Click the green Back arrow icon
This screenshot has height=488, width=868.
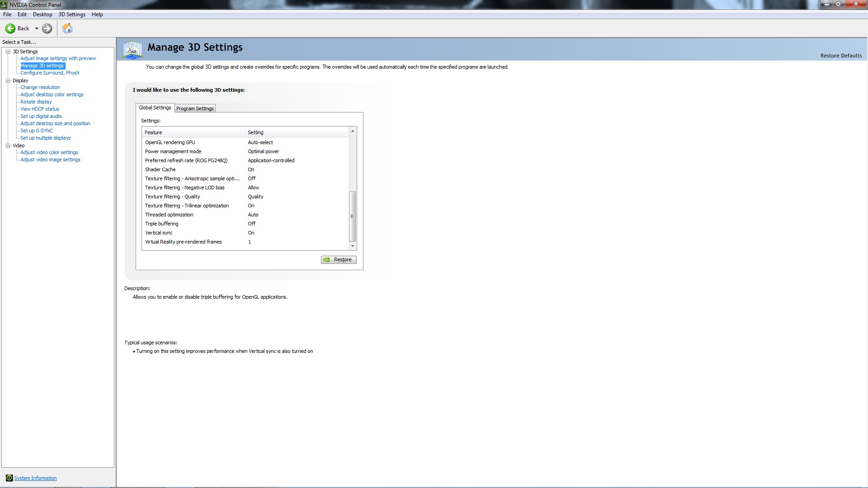(10, 28)
